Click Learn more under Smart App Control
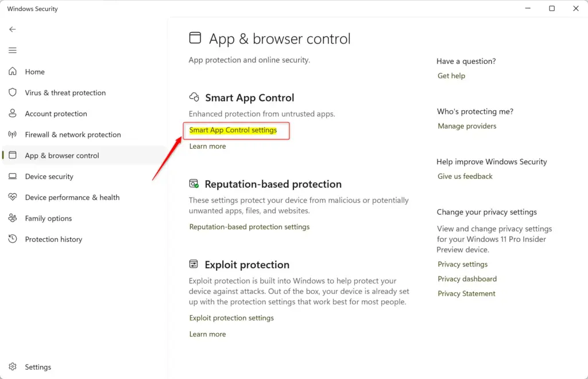Screen dimensions: 588x379 click(x=207, y=146)
